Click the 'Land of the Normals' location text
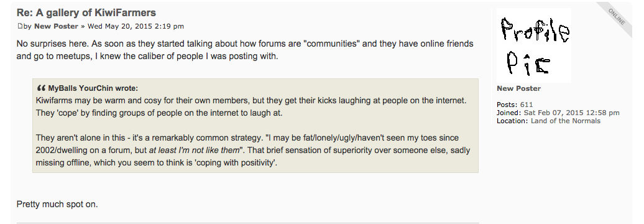The height and width of the screenshot is (224, 644). pyautogui.click(x=566, y=121)
